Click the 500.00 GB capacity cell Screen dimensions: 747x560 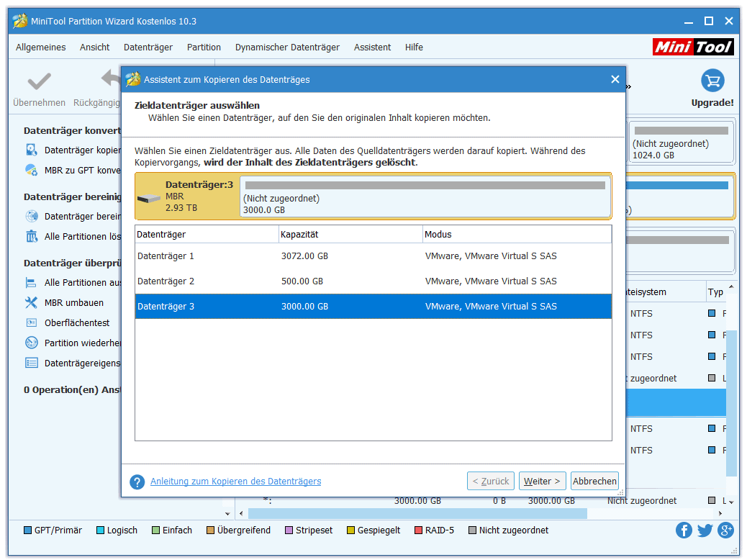pos(302,281)
